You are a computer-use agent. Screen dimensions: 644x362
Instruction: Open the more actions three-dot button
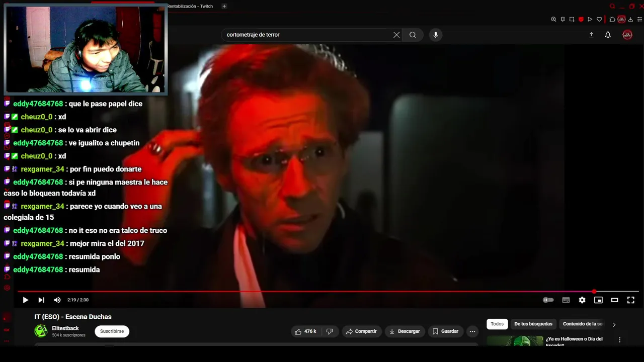472,331
